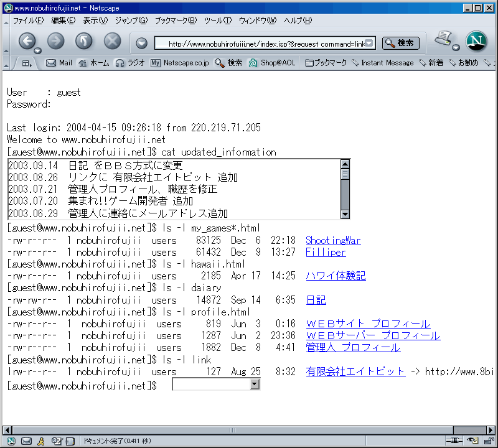Open the WEBサイト プロフィール link
498x448 pixels.
point(368,324)
